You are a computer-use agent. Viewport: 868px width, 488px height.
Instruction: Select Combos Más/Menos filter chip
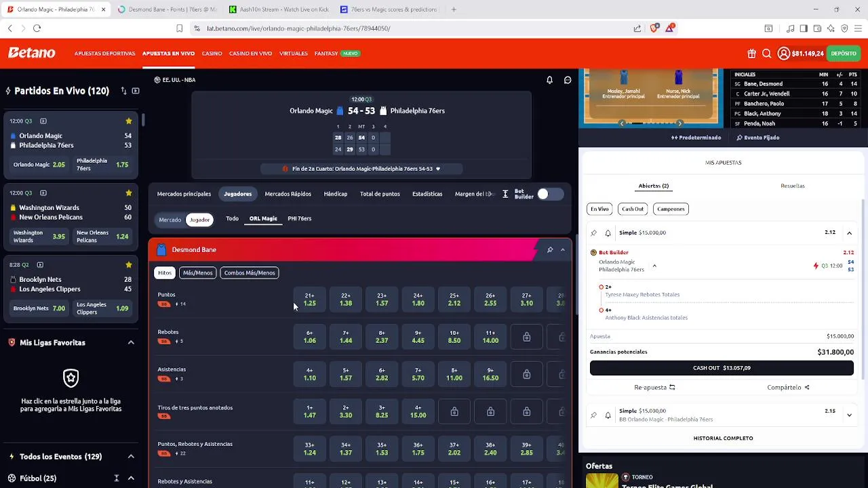250,272
